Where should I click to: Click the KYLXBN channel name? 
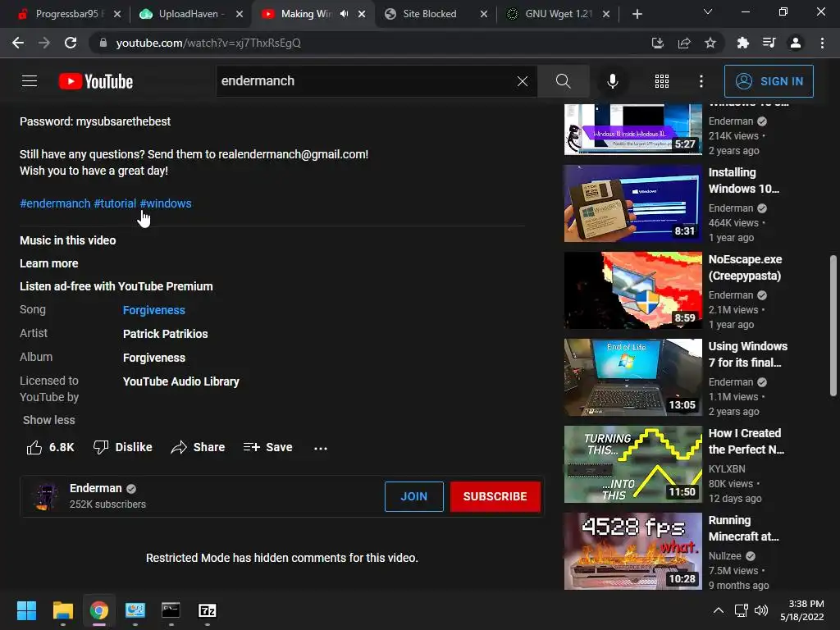(x=727, y=468)
